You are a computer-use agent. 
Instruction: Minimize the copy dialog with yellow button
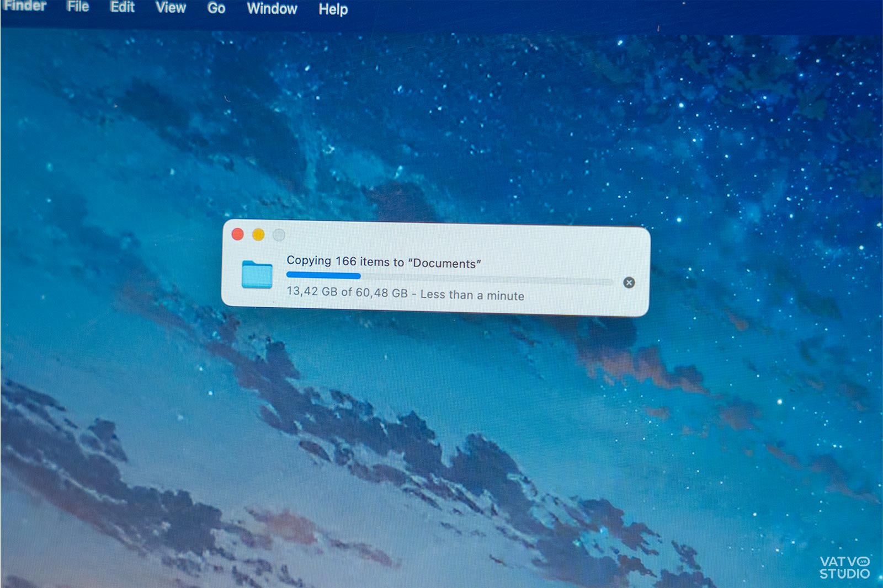point(258,235)
